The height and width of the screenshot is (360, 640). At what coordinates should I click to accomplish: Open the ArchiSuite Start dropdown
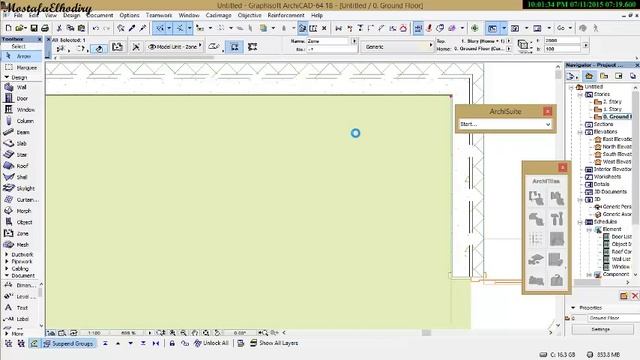[505, 124]
